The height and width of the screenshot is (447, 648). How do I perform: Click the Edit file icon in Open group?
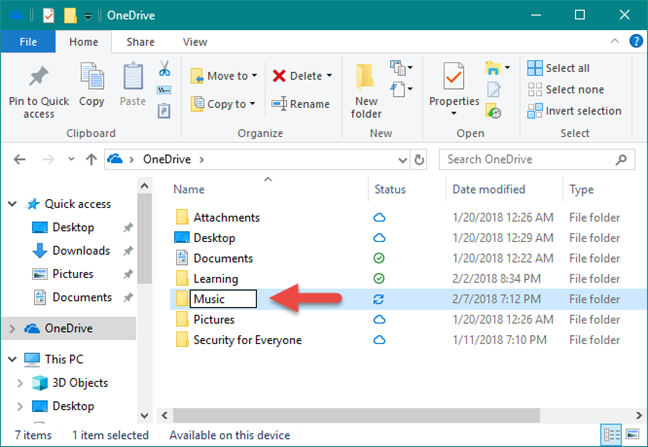(x=493, y=90)
